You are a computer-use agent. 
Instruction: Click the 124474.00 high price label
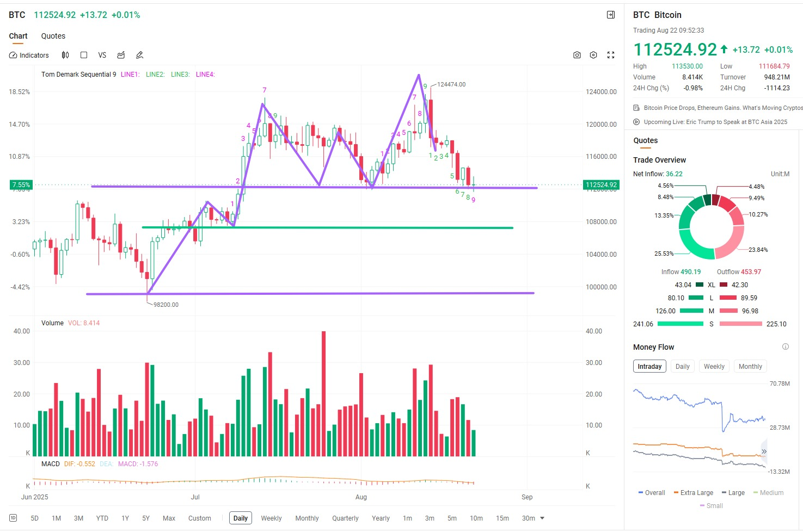point(451,84)
